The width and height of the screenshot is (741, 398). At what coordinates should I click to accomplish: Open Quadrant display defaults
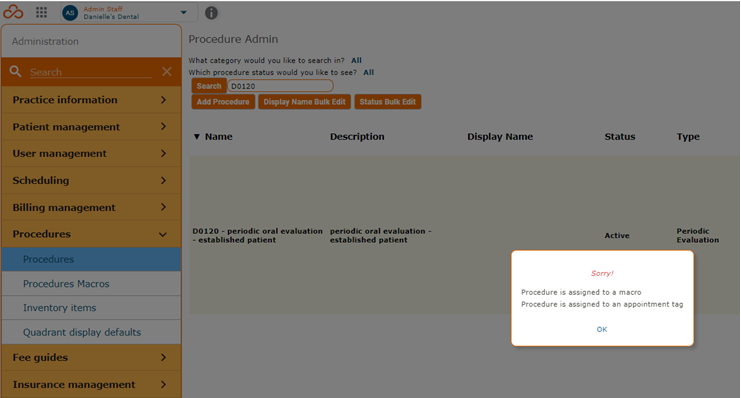point(91,332)
